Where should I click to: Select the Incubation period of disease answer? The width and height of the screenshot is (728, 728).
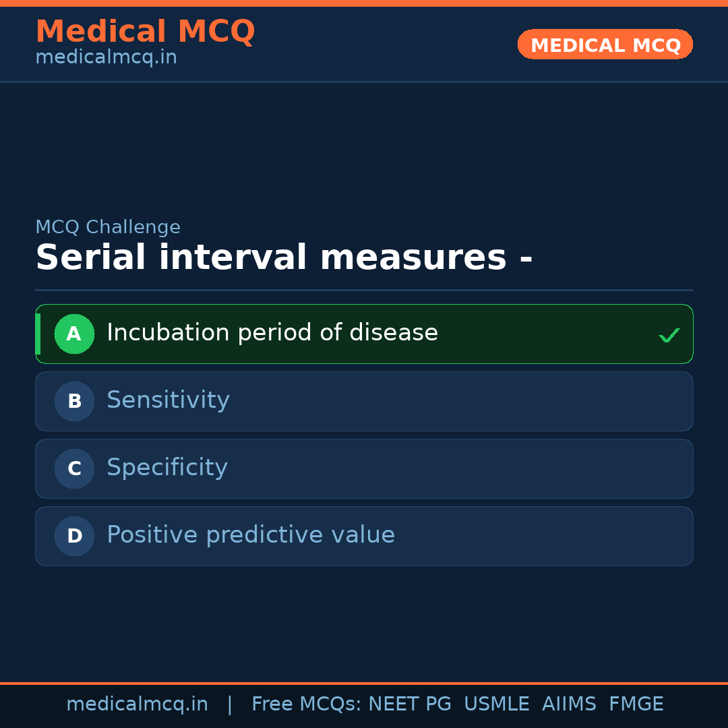coord(272,333)
